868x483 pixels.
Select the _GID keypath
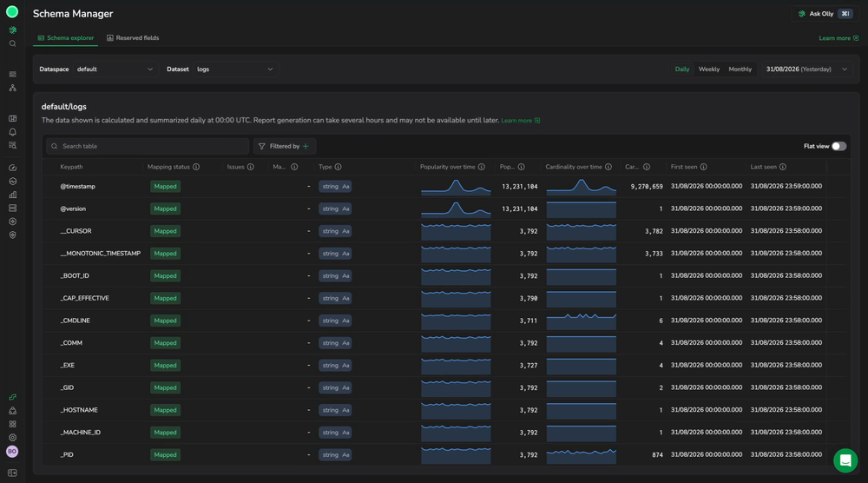click(67, 387)
